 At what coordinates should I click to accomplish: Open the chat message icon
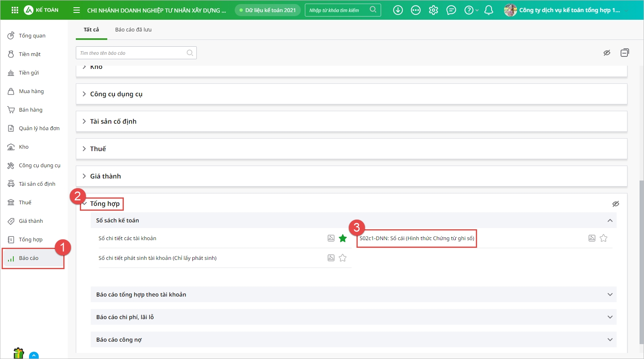click(451, 10)
